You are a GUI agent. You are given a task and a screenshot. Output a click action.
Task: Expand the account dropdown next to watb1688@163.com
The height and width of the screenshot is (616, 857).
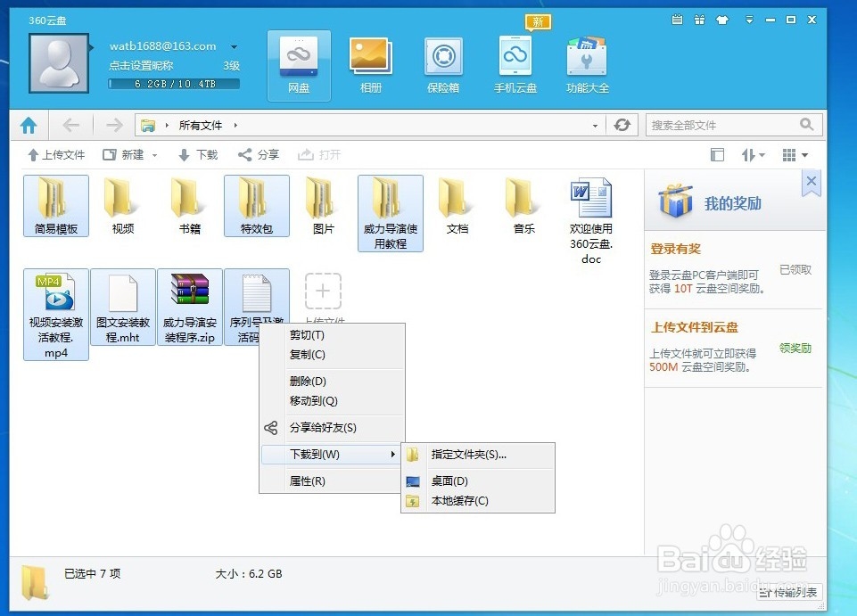234,45
